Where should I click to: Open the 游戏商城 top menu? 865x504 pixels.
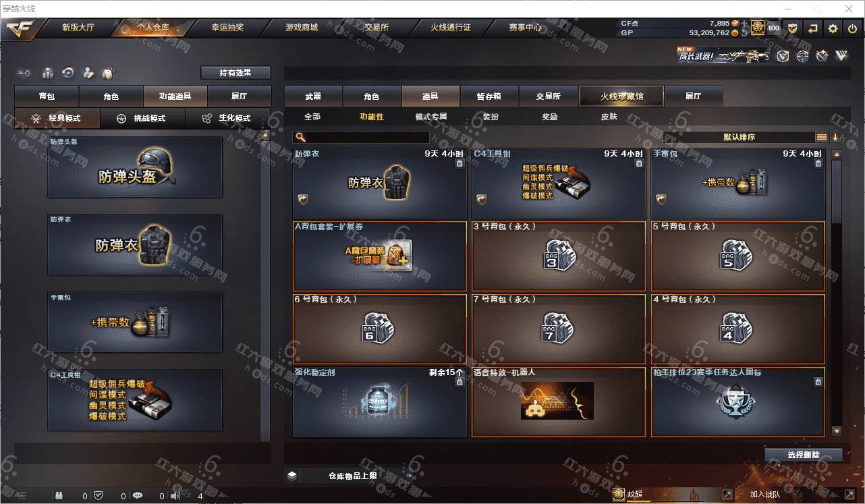pos(302,28)
